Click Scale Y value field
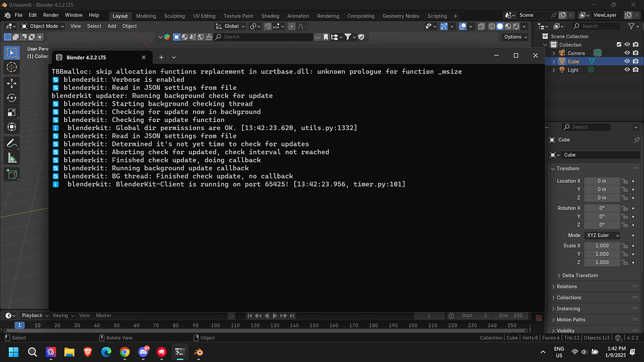The width and height of the screenshot is (644, 362). tap(602, 254)
